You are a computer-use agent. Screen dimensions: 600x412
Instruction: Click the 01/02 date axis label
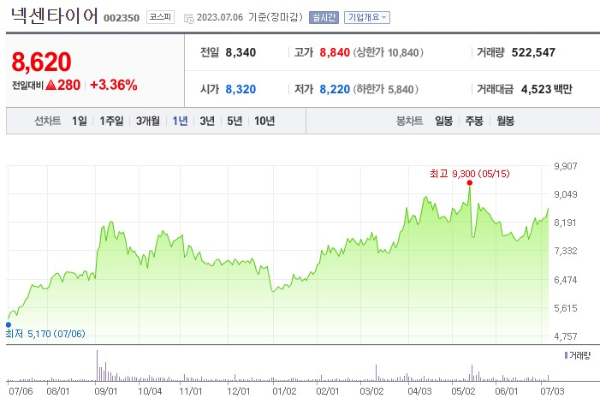click(284, 391)
